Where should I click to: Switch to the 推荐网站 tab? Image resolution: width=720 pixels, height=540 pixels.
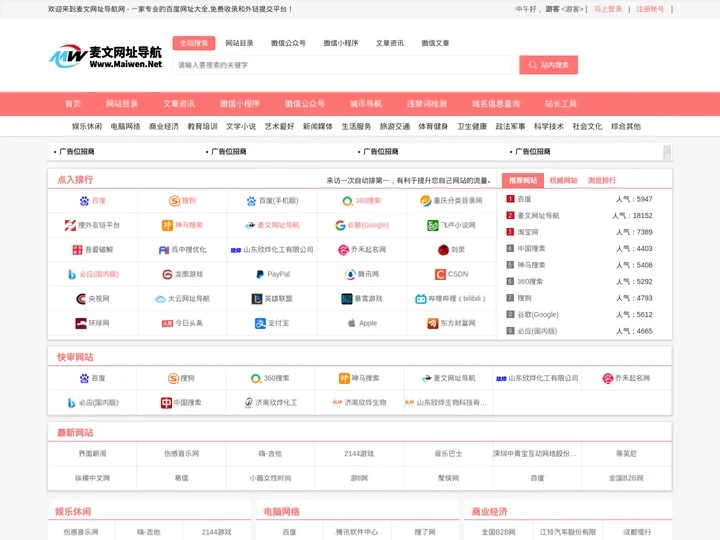tap(523, 180)
